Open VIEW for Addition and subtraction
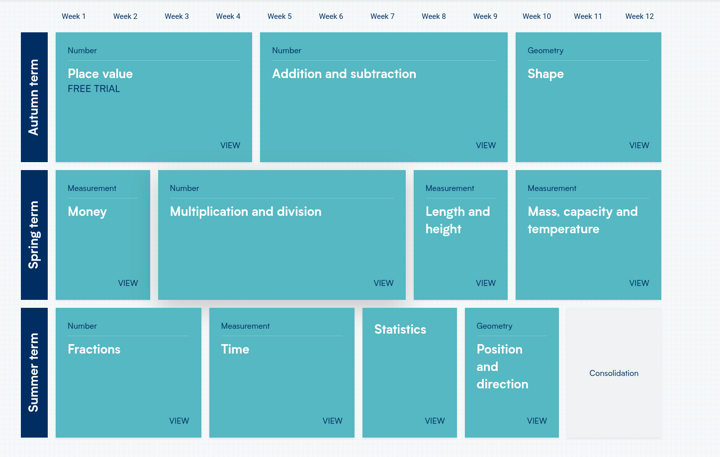Image resolution: width=720 pixels, height=457 pixels. pos(485,145)
